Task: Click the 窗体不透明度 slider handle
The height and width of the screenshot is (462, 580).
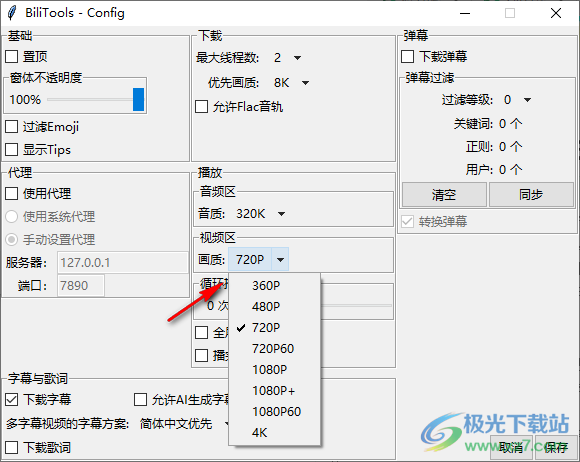Action: pyautogui.click(x=138, y=100)
